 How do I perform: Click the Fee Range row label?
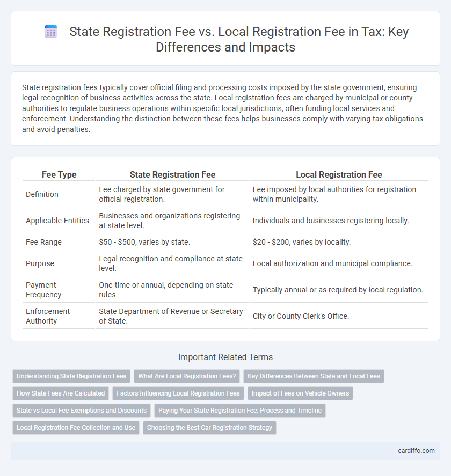[x=43, y=242]
